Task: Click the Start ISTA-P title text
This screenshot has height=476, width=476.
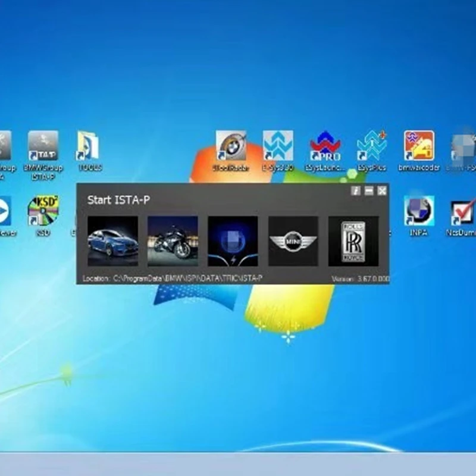Action: pos(118,200)
